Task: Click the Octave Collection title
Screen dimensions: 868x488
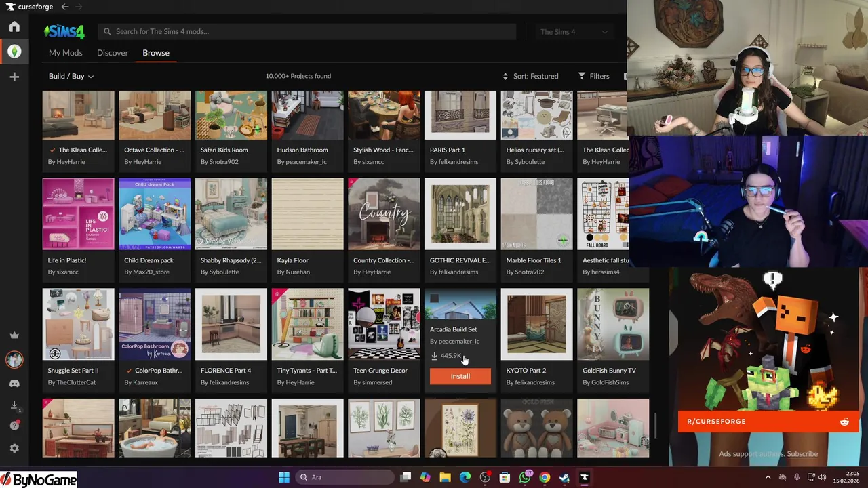Action: click(x=155, y=150)
